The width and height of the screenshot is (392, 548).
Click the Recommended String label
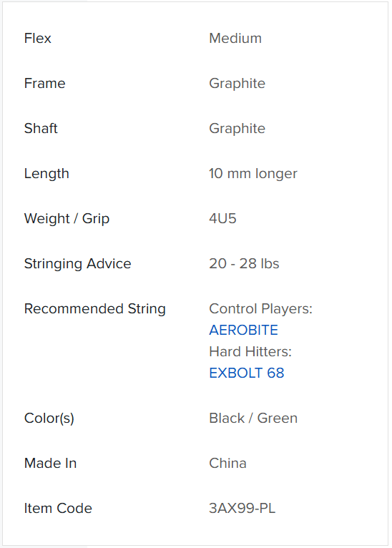coord(94,309)
